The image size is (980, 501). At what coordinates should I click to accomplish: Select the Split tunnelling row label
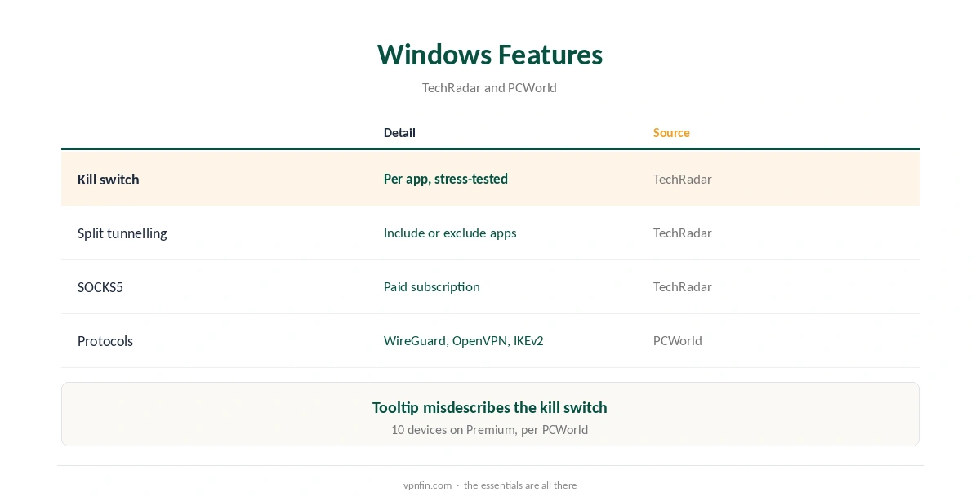pyautogui.click(x=122, y=233)
